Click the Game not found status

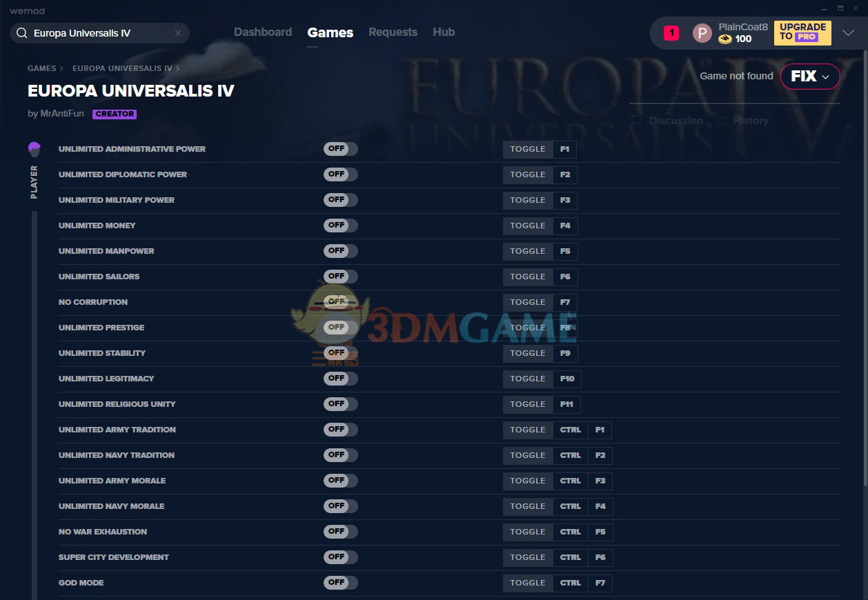click(x=736, y=76)
